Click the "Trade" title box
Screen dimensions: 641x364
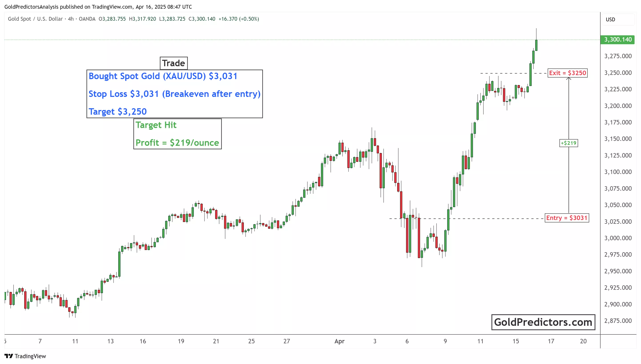[174, 63]
